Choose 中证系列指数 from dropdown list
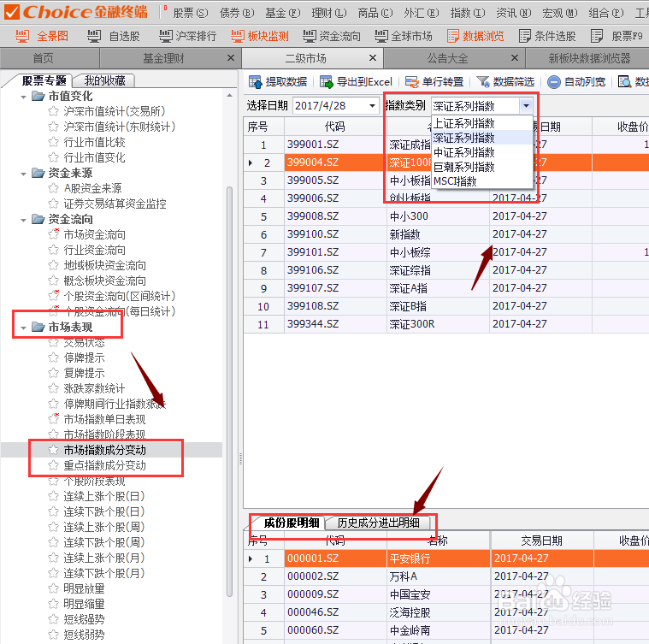649x644 pixels. coord(481,152)
